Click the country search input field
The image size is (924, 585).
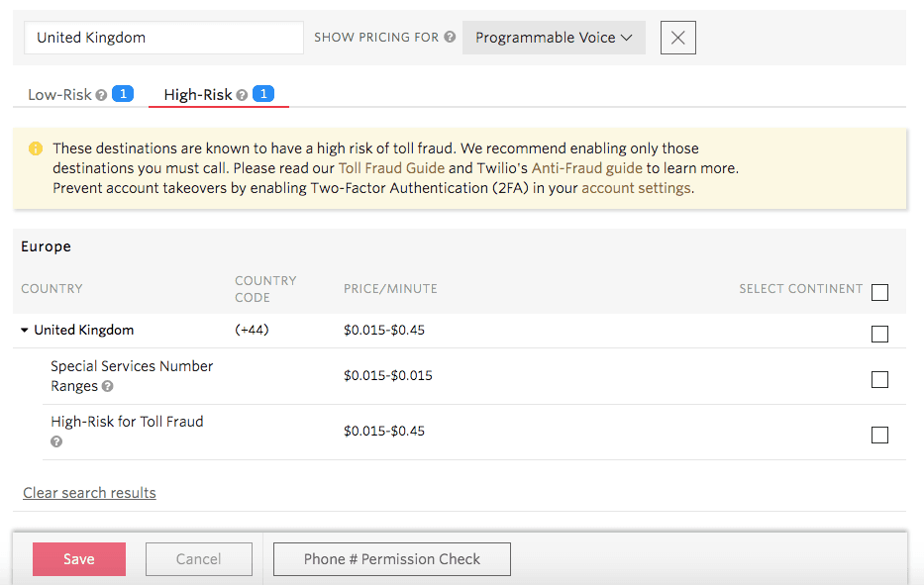click(x=163, y=37)
